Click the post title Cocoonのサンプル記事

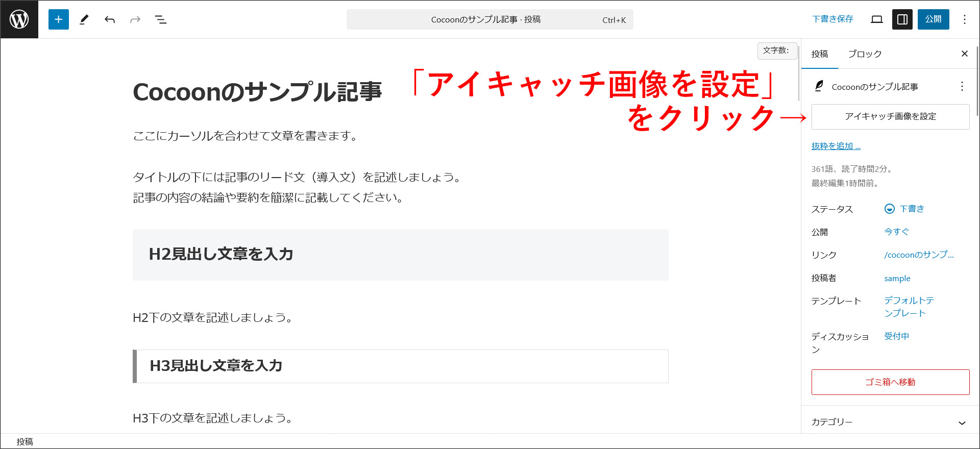(257, 92)
